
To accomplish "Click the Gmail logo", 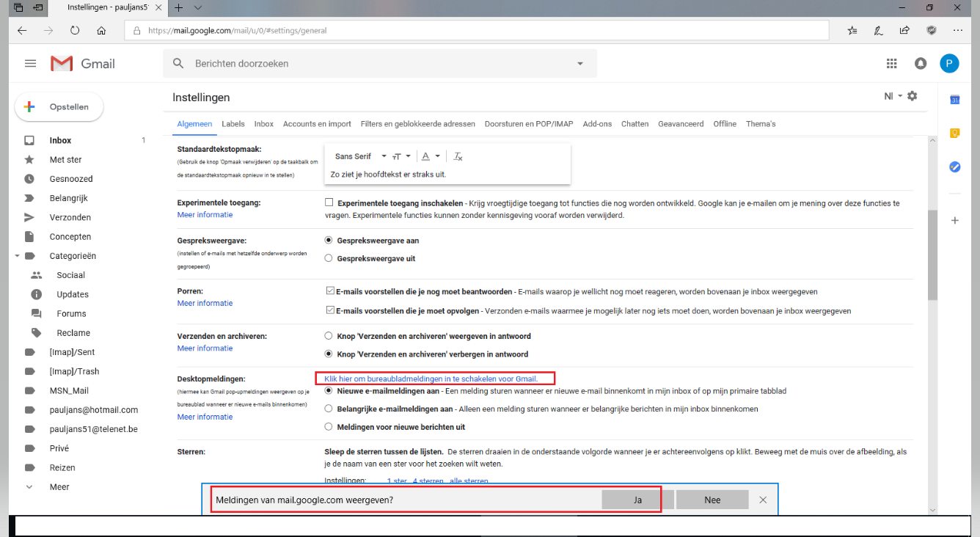I will point(83,64).
